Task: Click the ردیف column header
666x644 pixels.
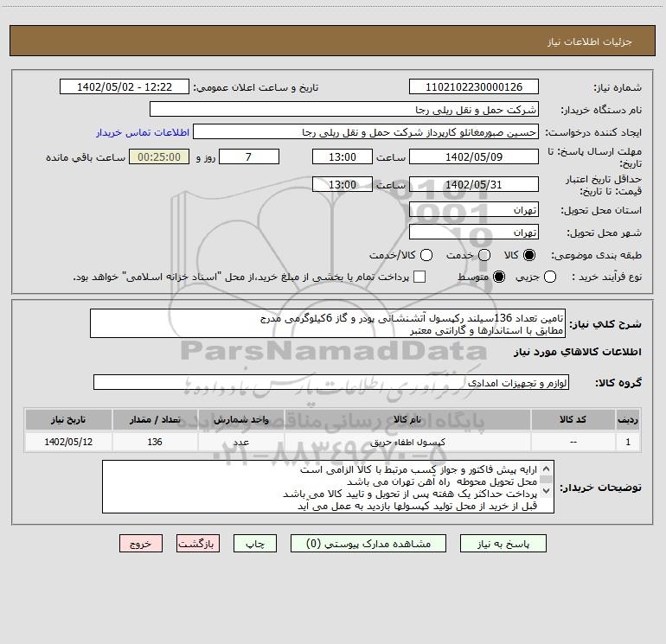Action: pos(628,419)
